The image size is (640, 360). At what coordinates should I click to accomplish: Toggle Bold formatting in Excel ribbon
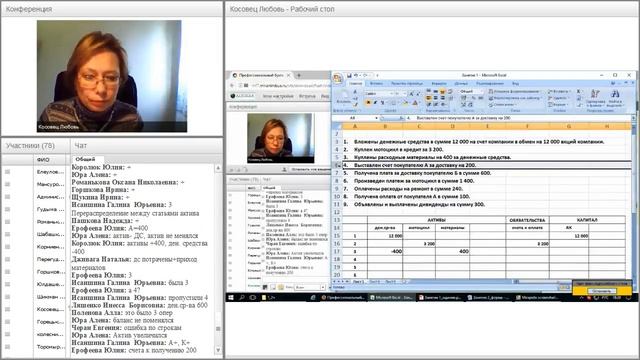tap(368, 103)
